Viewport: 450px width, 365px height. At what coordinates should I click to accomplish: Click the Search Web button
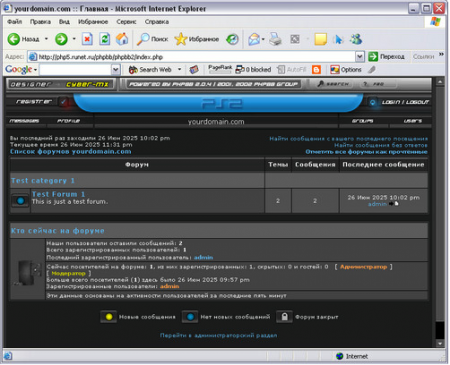click(x=150, y=70)
